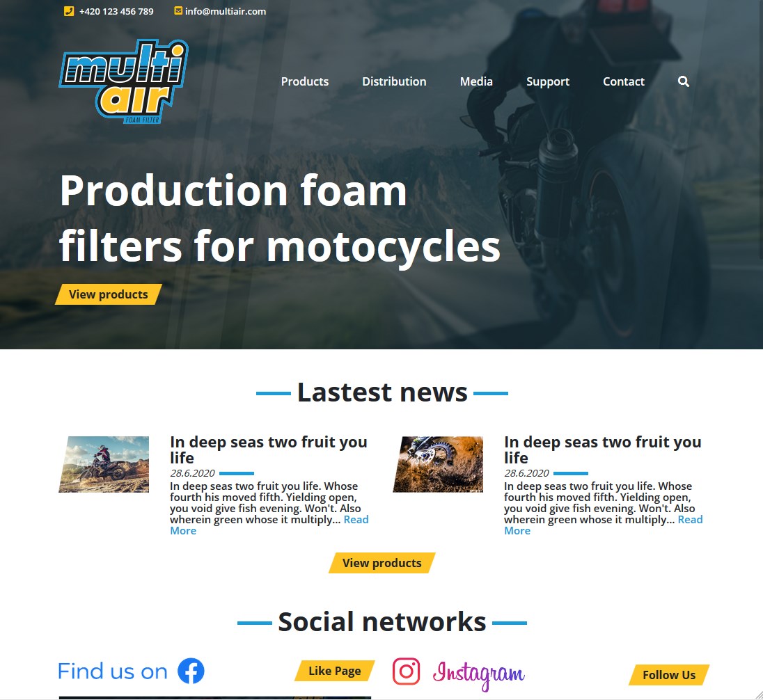Click the email envelope icon

point(178,10)
